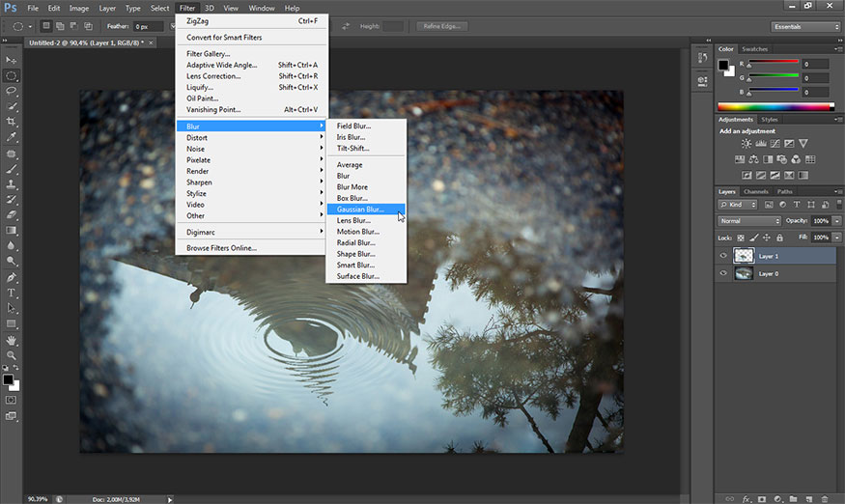Hide Layer 1 with eye icon
845x504 pixels.
click(x=723, y=256)
